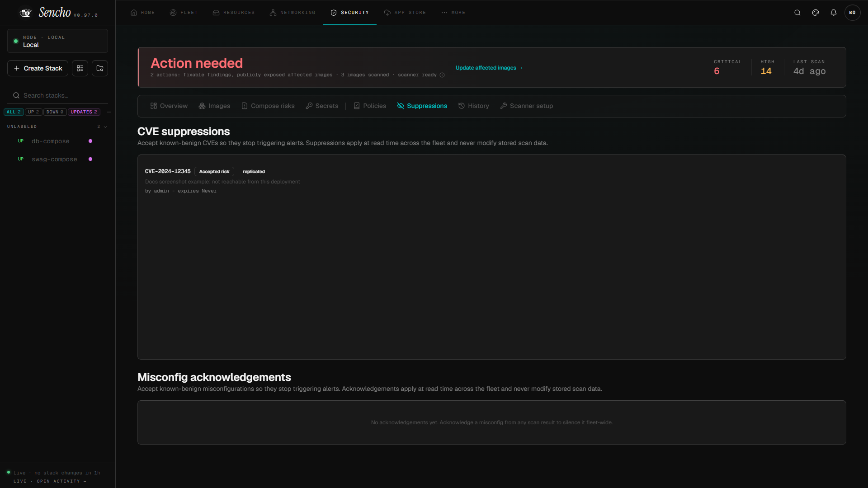Click the folder browse icon beside Create Stack
The height and width of the screenshot is (488, 868).
point(100,68)
